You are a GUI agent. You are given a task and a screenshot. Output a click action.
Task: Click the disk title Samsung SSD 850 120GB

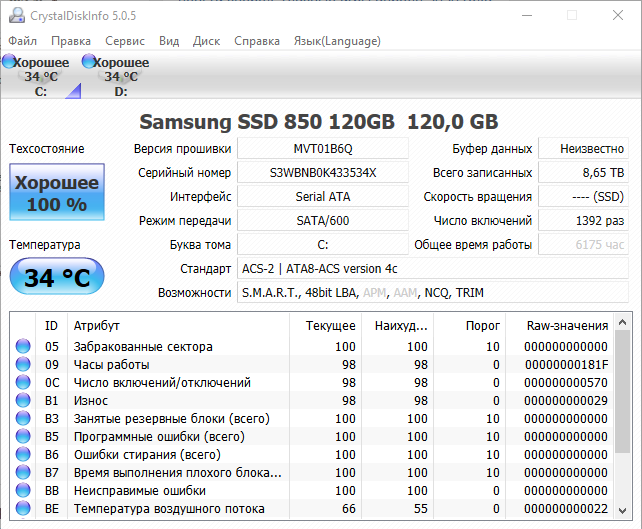tap(267, 122)
